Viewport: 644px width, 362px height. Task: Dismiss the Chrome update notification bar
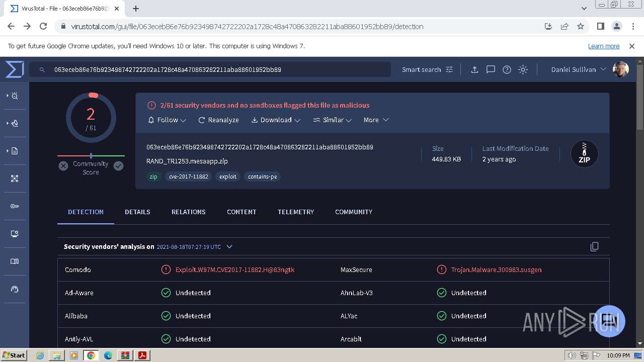point(632,46)
